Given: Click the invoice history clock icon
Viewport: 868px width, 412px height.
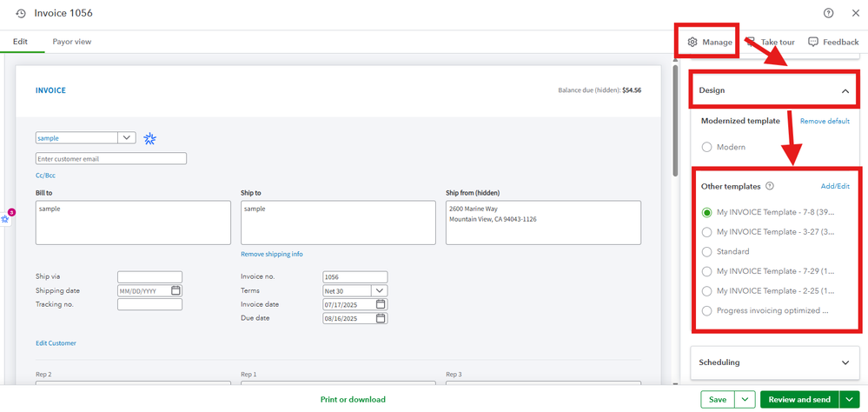Looking at the screenshot, I should point(21,13).
